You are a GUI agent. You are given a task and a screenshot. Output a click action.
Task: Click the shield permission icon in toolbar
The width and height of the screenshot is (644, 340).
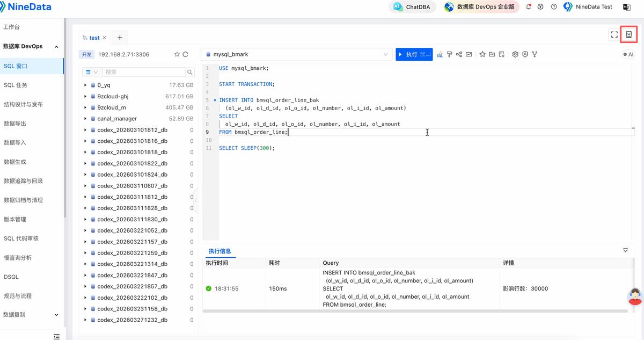(525, 54)
